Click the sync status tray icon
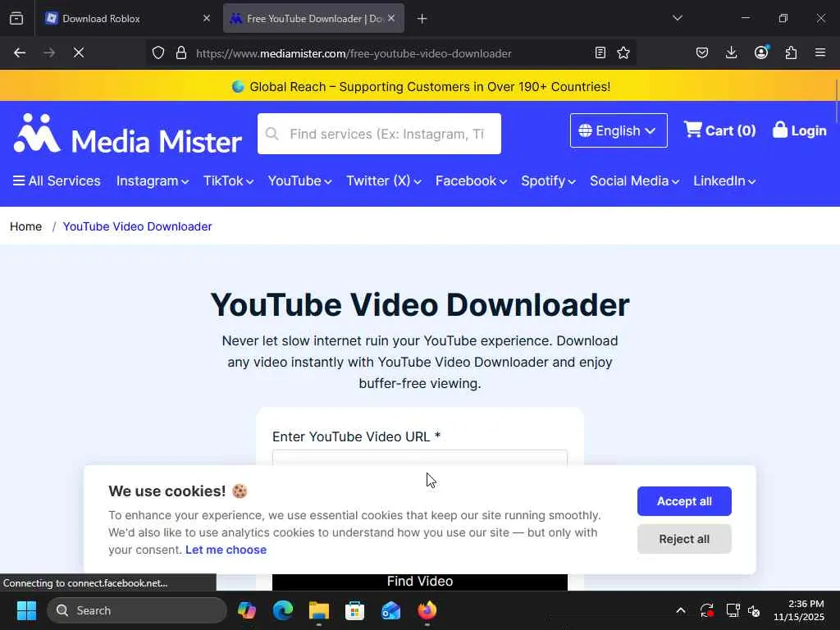 tap(706, 610)
